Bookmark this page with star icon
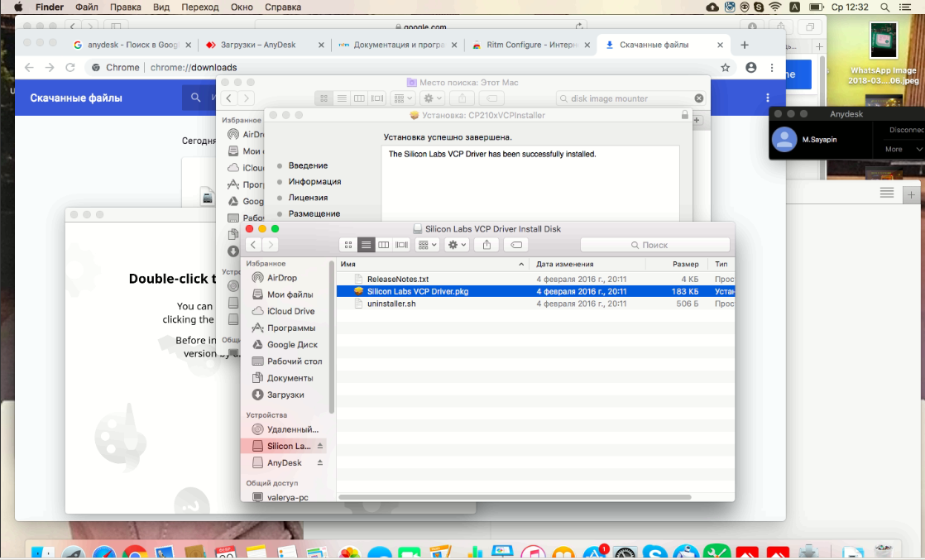 (725, 67)
